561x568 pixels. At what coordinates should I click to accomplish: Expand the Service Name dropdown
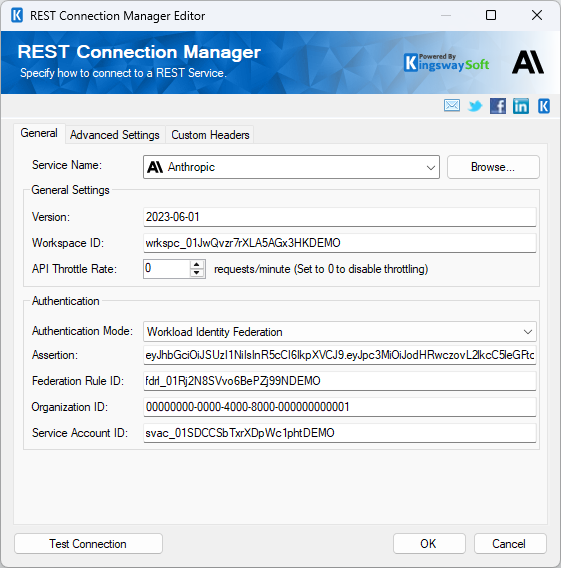click(431, 167)
